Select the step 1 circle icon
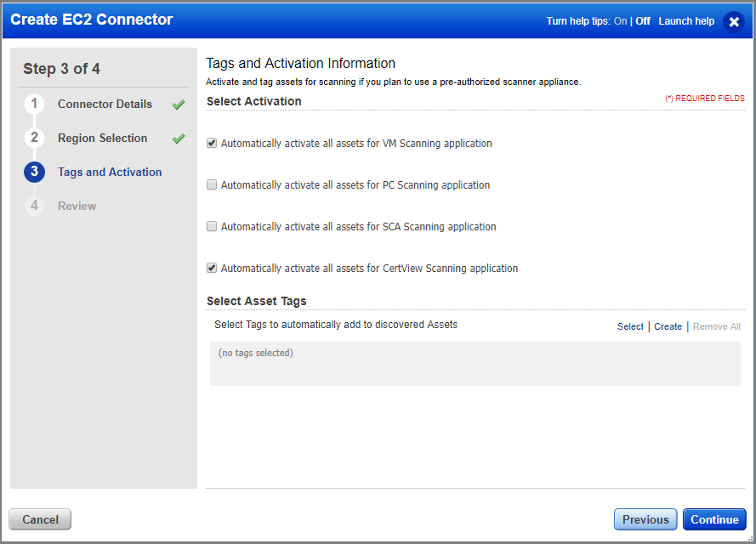 click(34, 103)
